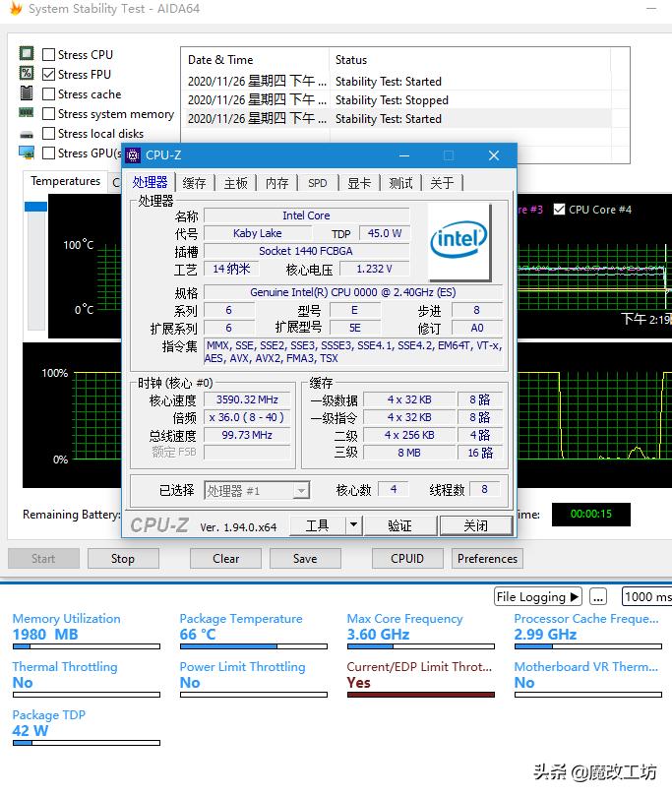The height and width of the screenshot is (796, 672).
Task: Select the Stability Test: Stopped log row
Action: tap(396, 100)
